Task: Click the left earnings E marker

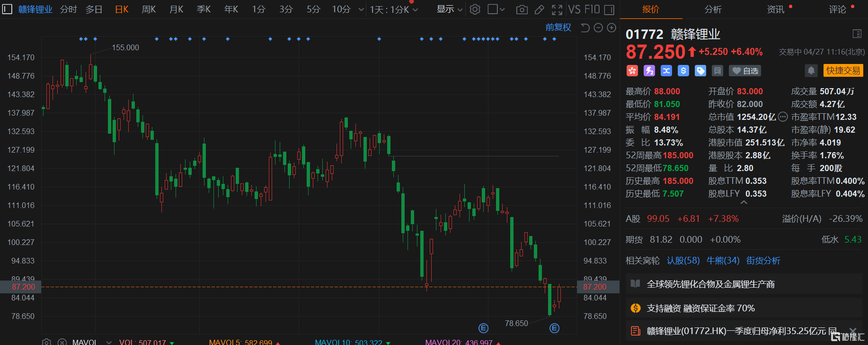Action: coord(483,328)
